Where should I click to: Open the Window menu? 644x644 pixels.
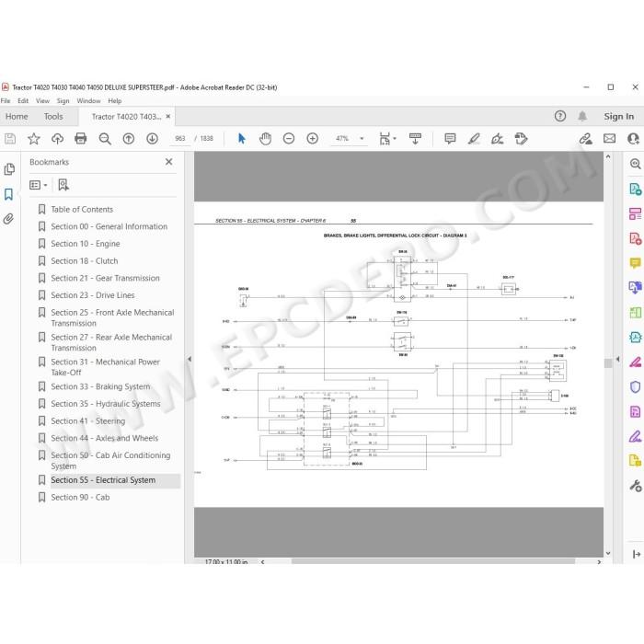(x=88, y=100)
